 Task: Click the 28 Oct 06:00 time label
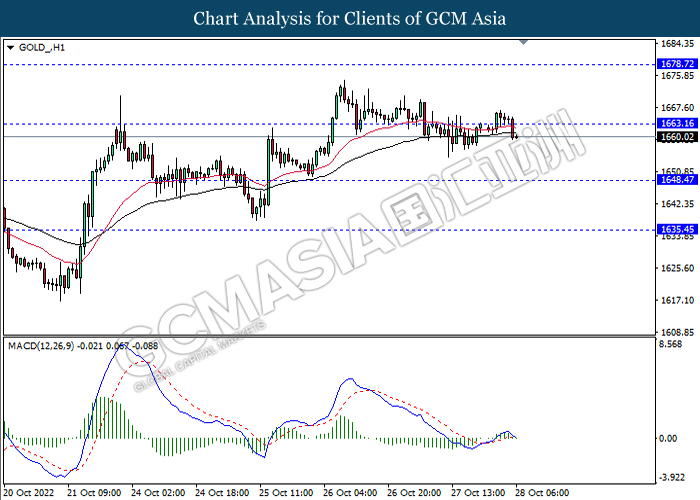543,493
